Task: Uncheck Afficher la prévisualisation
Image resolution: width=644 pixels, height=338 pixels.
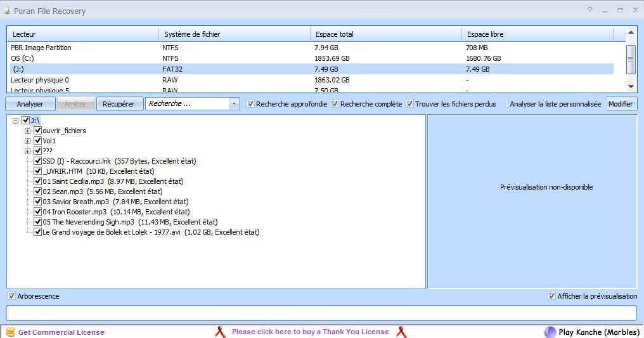Action: point(551,296)
